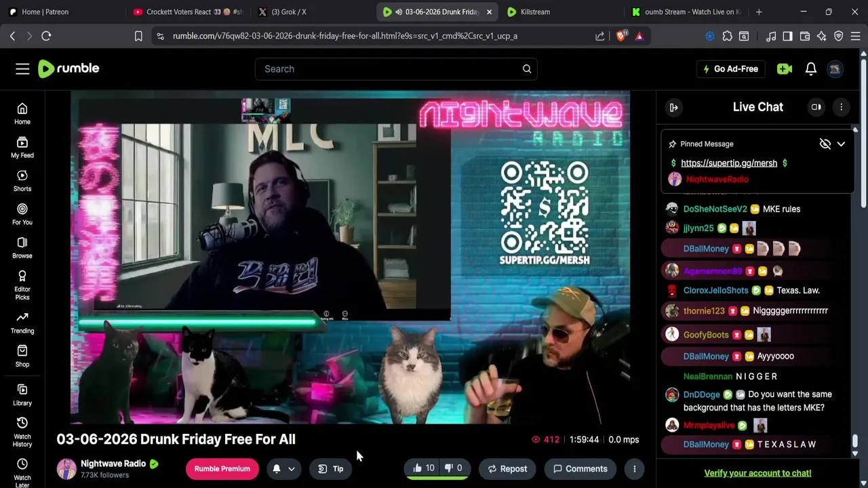Open the Brave VPN shield icon
Screen dimensions: 868x488
coord(839,36)
